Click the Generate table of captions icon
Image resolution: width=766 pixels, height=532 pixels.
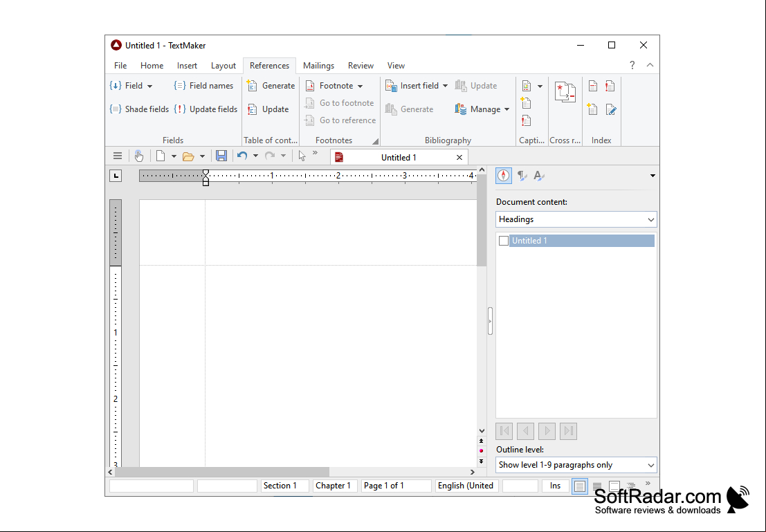(526, 102)
